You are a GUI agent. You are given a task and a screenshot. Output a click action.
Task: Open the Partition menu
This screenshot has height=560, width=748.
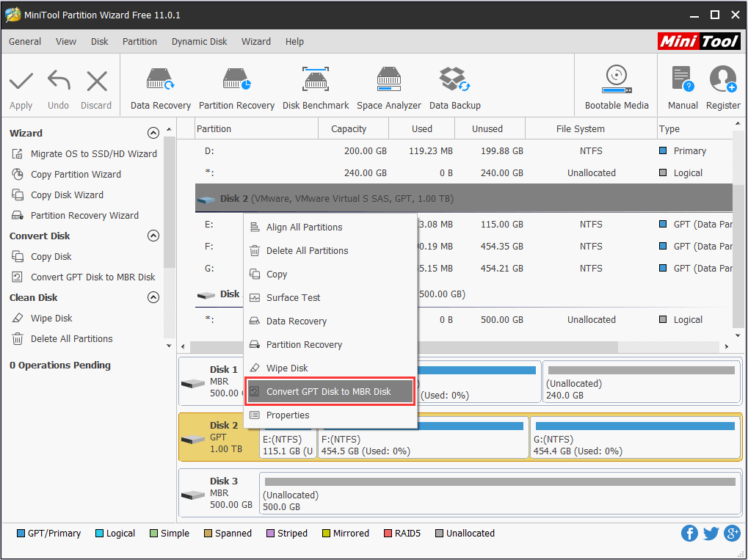click(x=139, y=42)
